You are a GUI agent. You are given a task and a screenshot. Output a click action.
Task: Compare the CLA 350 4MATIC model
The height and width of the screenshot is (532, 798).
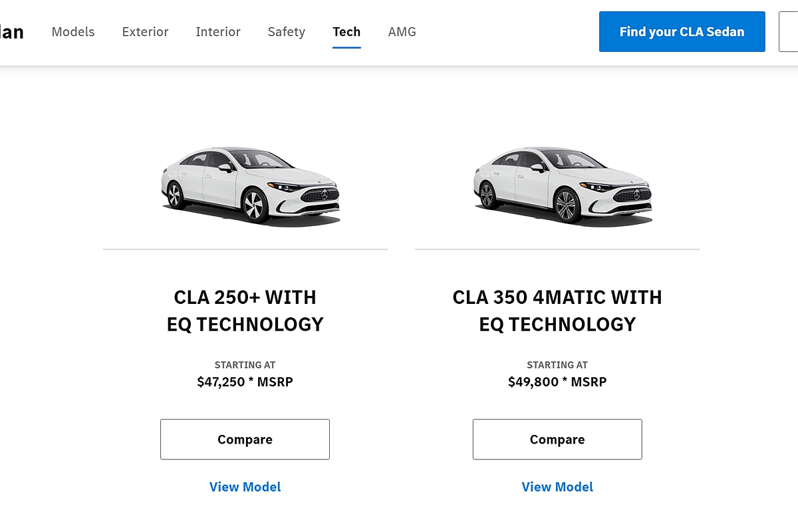click(x=557, y=440)
